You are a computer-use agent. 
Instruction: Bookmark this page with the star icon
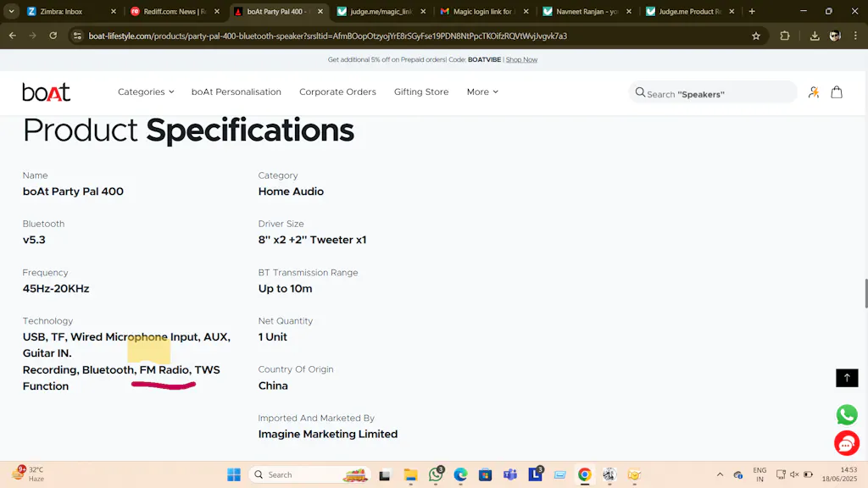755,36
